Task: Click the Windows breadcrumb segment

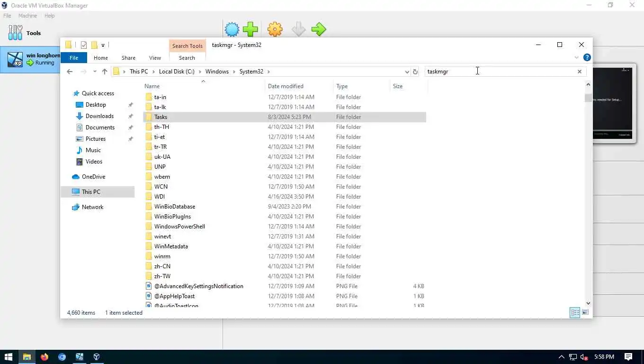Action: [217, 72]
